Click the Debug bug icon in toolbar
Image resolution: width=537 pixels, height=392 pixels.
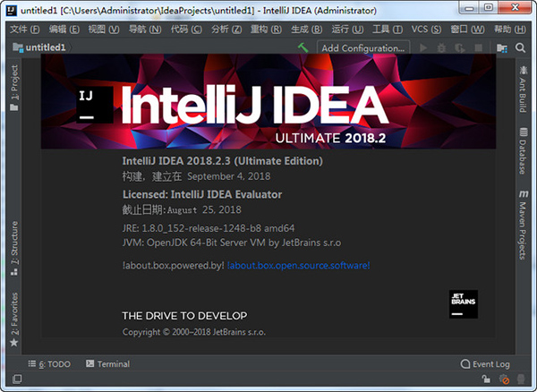441,48
